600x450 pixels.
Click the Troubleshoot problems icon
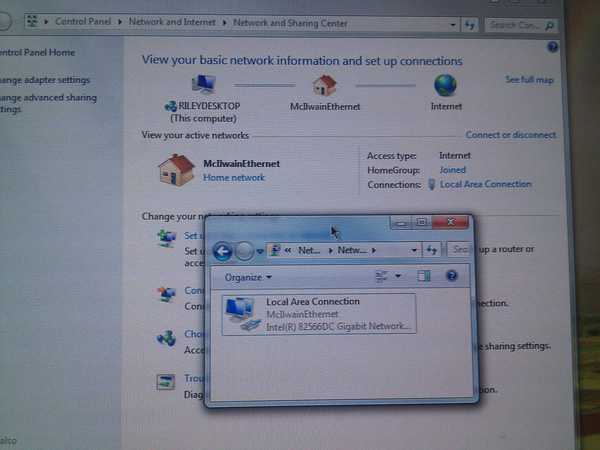coord(166,382)
